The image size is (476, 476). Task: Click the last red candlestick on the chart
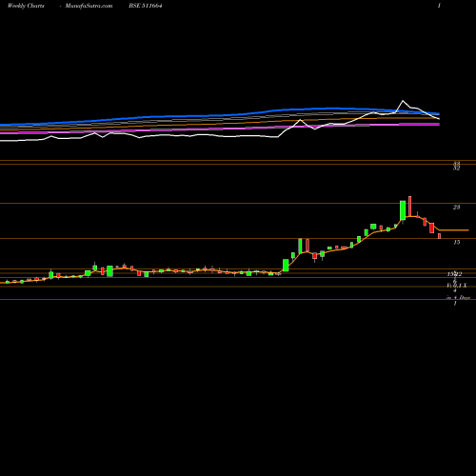[x=440, y=236]
